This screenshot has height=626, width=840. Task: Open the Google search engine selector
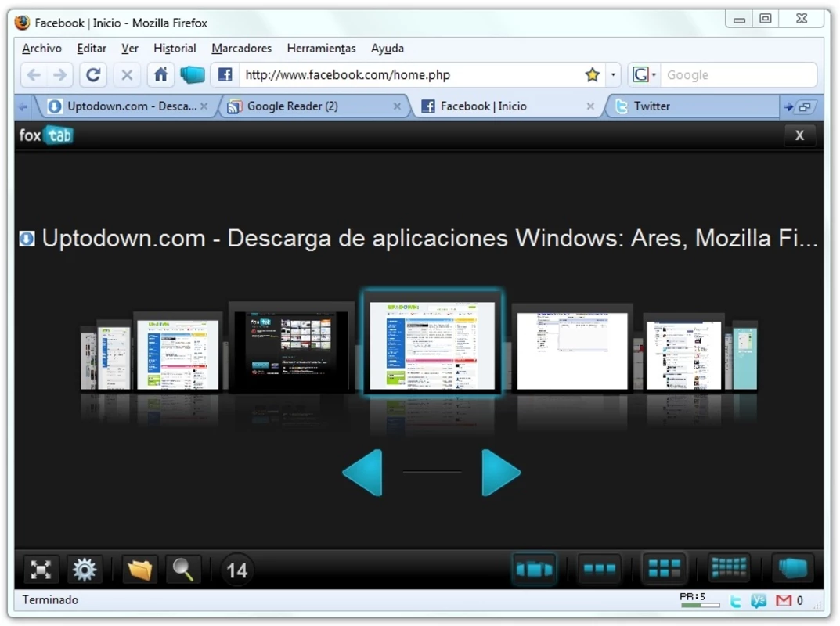[x=644, y=74]
